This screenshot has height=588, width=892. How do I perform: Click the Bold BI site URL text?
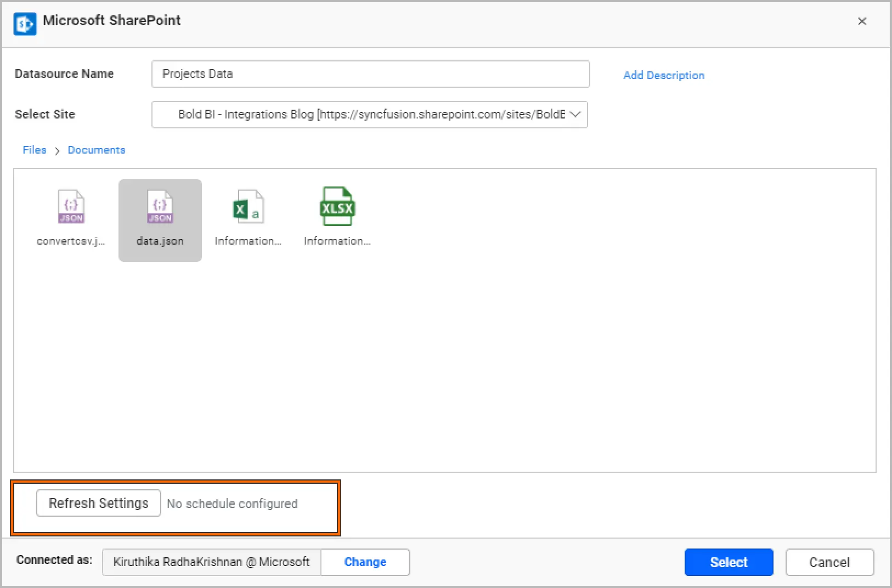pyautogui.click(x=371, y=115)
